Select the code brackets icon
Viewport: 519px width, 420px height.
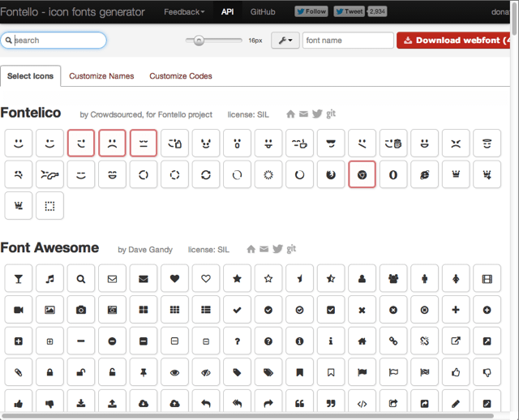click(x=362, y=403)
